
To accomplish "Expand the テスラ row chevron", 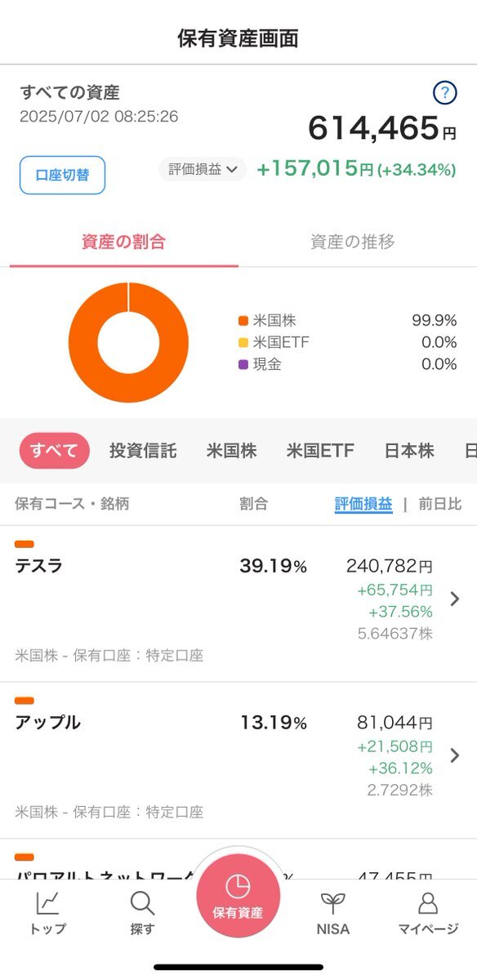I will (x=455, y=599).
